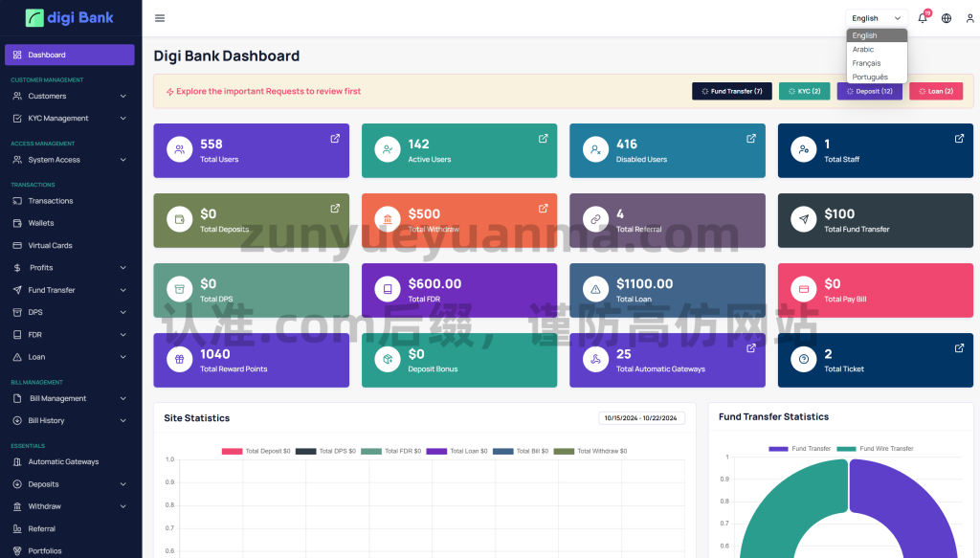980x558 pixels.
Task: Open Total Users external link icon
Action: pyautogui.click(x=335, y=139)
